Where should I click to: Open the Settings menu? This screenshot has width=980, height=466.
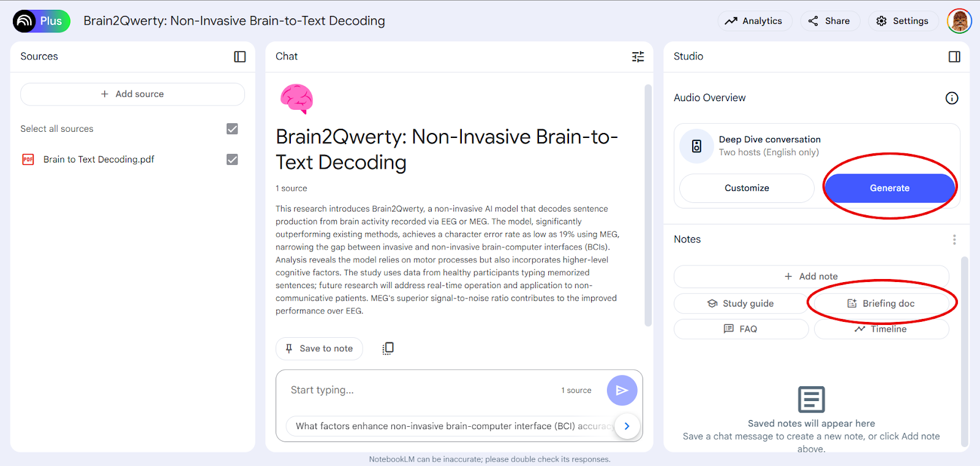coord(903,21)
